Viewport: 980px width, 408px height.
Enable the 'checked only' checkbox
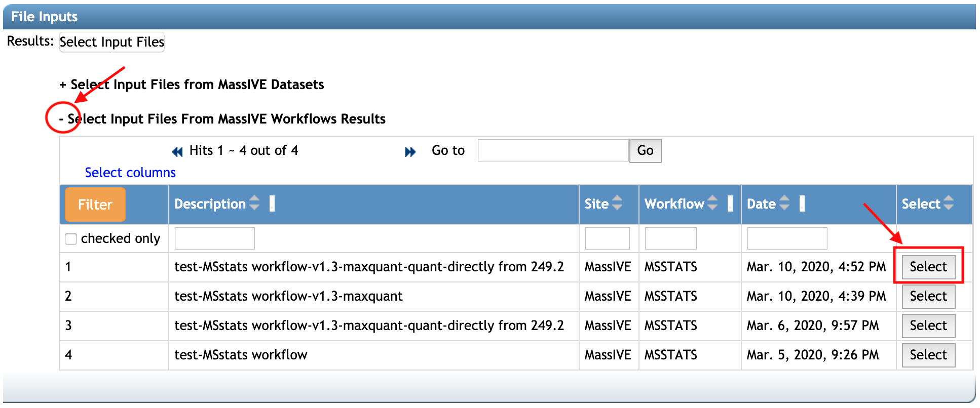tap(71, 238)
